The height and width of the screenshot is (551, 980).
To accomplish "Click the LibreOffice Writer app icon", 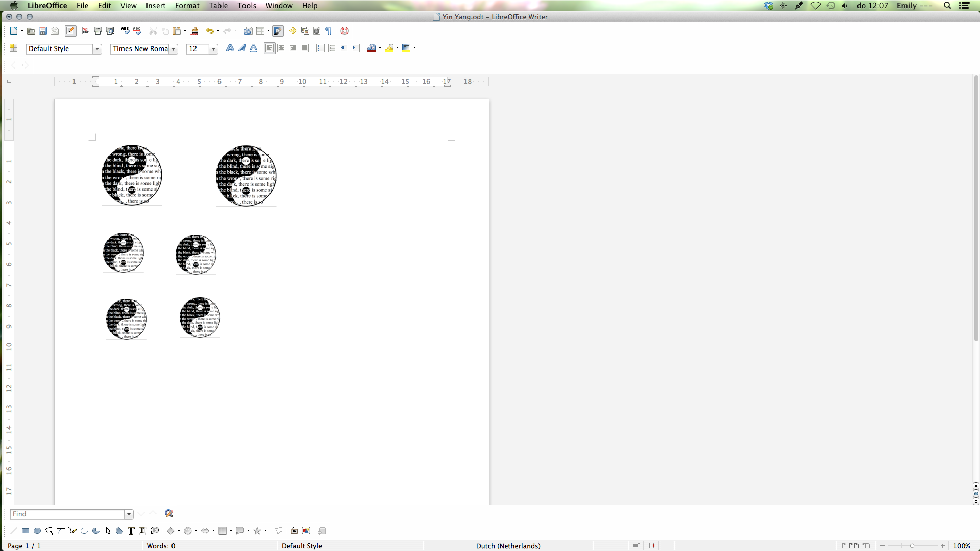I will click(434, 17).
